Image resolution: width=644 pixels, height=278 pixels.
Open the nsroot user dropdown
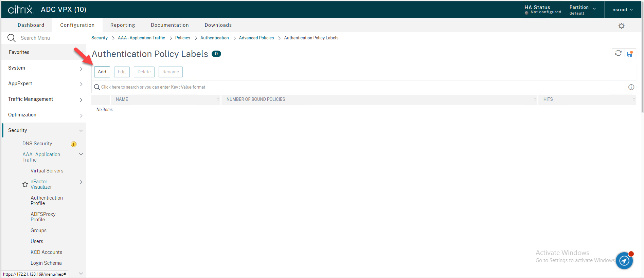622,10
